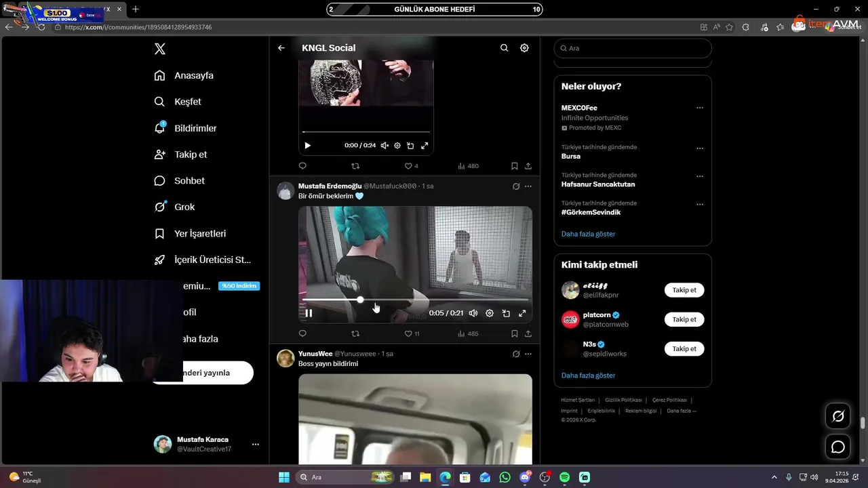Image resolution: width=868 pixels, height=488 pixels.
Task: Show more follow suggestions
Action: [588, 375]
